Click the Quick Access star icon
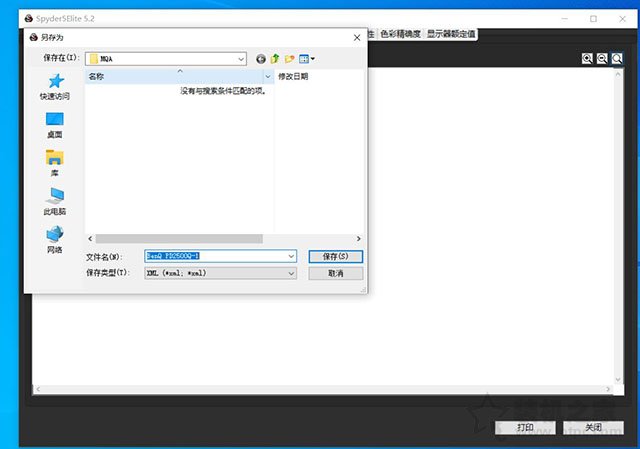This screenshot has width=640, height=449. pos(55,81)
